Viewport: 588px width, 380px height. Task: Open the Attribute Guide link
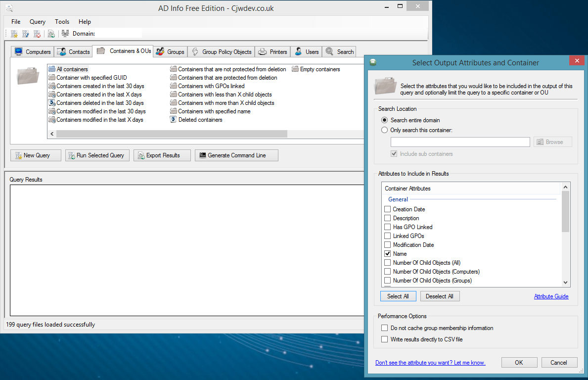tap(551, 296)
